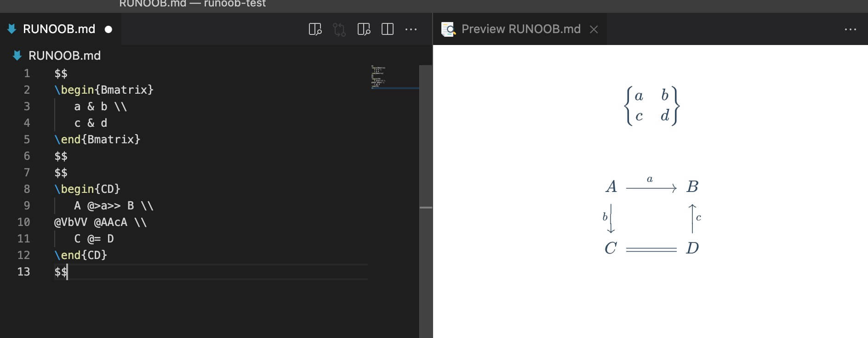Image resolution: width=868 pixels, height=338 pixels.
Task: Switch to the RUNOOB.md editor tab
Action: pos(59,29)
